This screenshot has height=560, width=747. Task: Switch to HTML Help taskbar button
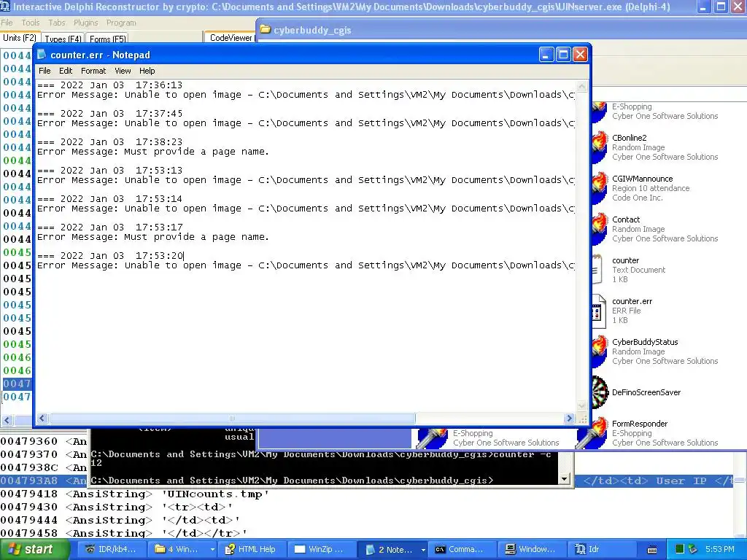click(251, 550)
